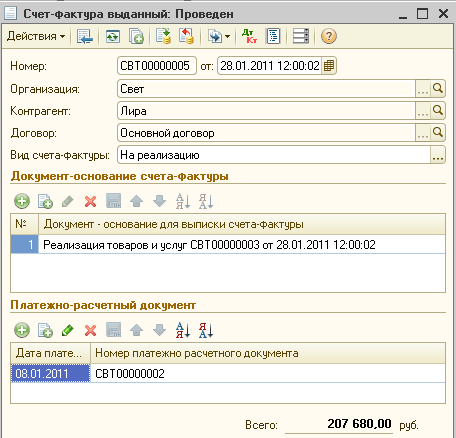Select the Реализация товаров и услуг СВТ00000003 row
Image resolution: width=456 pixels, height=438 pixels.
coord(242,245)
